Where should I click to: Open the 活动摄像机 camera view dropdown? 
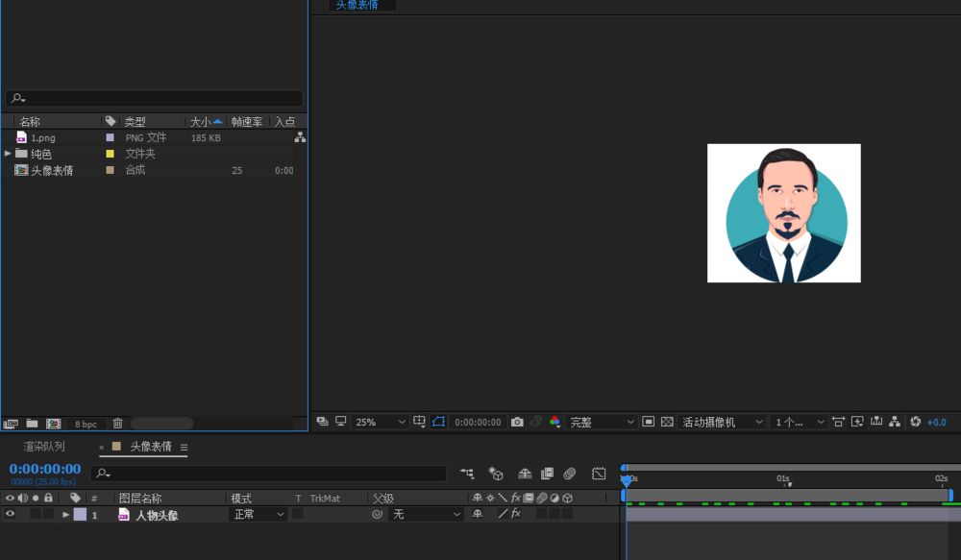[x=722, y=422]
